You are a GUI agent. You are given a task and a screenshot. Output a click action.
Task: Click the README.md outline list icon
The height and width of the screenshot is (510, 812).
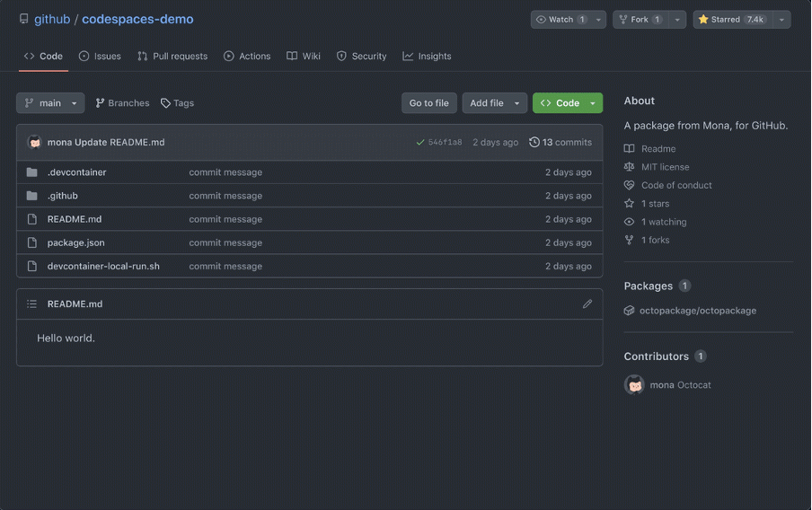click(32, 304)
